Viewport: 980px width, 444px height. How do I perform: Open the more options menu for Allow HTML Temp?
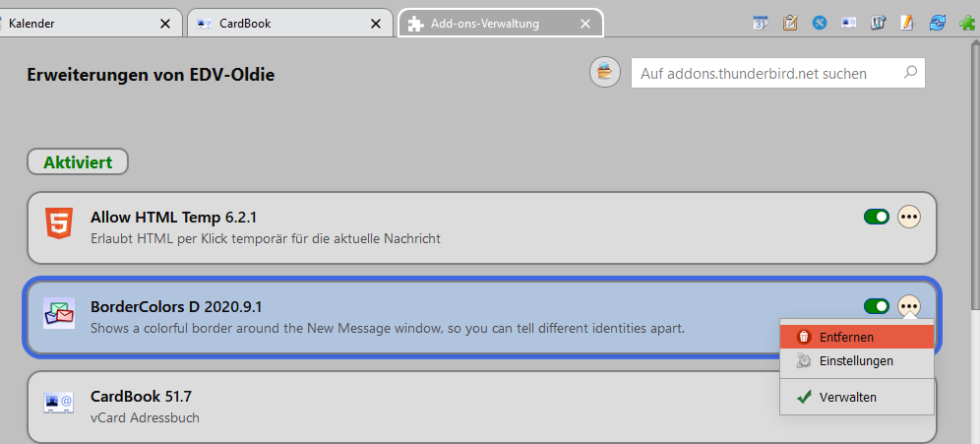click(909, 217)
